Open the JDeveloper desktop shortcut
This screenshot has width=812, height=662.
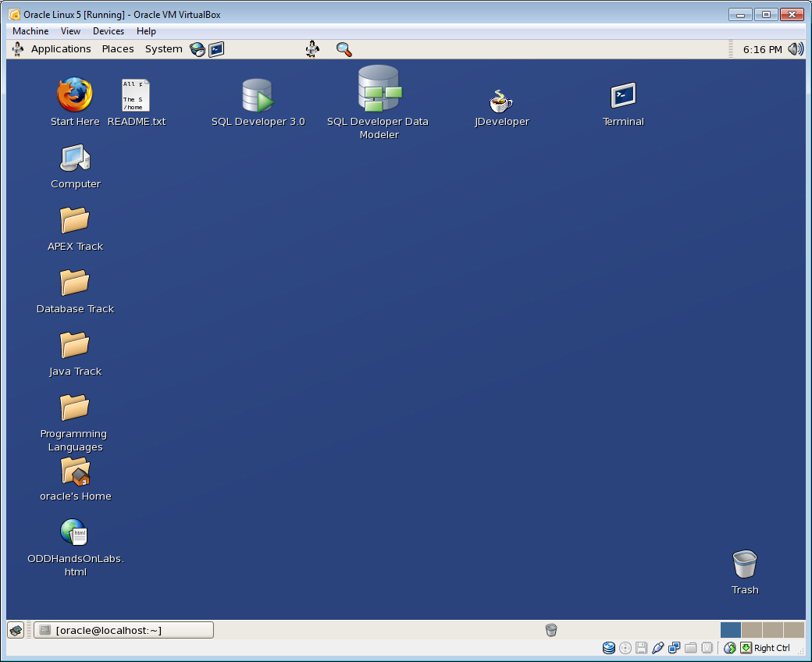coord(501,101)
